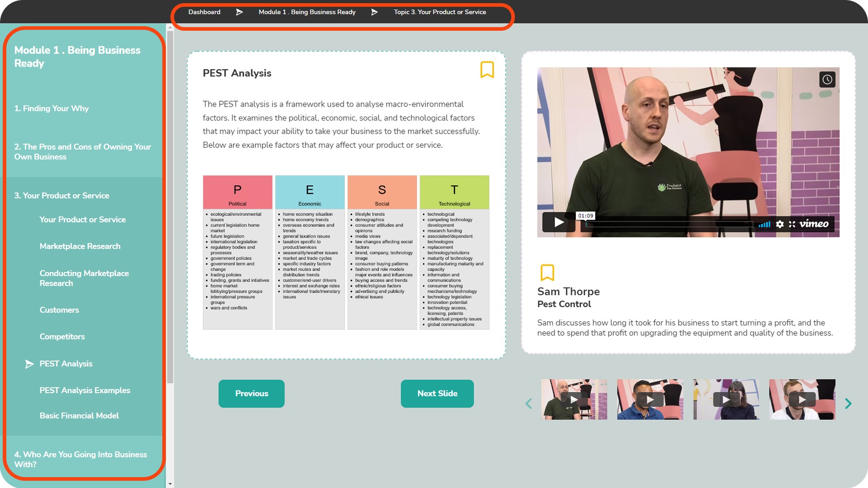Adjust the video volume bars
The height and width of the screenshot is (488, 868).
(764, 225)
